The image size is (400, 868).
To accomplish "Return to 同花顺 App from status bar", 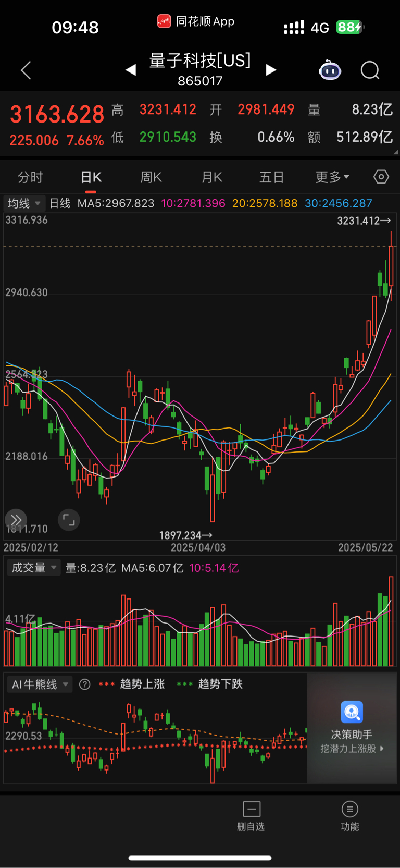I will click(196, 21).
